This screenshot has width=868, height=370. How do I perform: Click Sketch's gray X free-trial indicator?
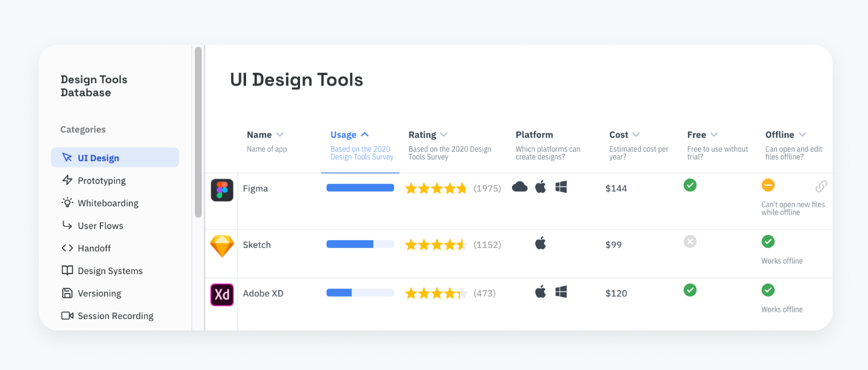tap(690, 242)
